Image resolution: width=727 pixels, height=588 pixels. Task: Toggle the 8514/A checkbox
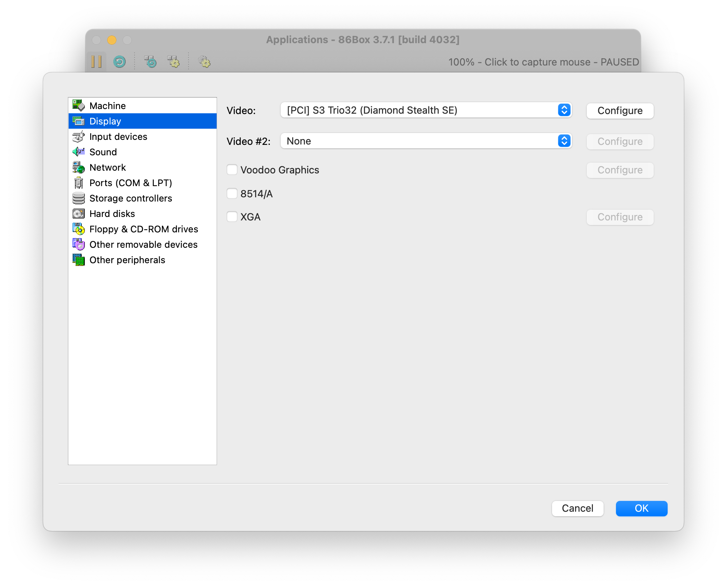click(232, 193)
